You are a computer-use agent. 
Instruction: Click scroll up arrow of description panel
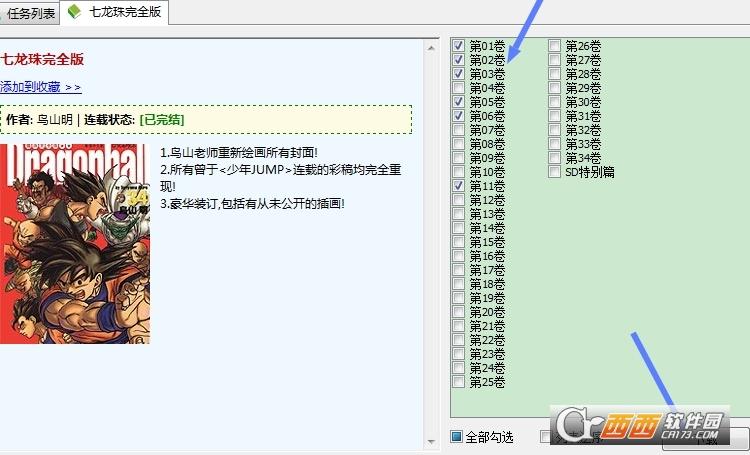(431, 48)
